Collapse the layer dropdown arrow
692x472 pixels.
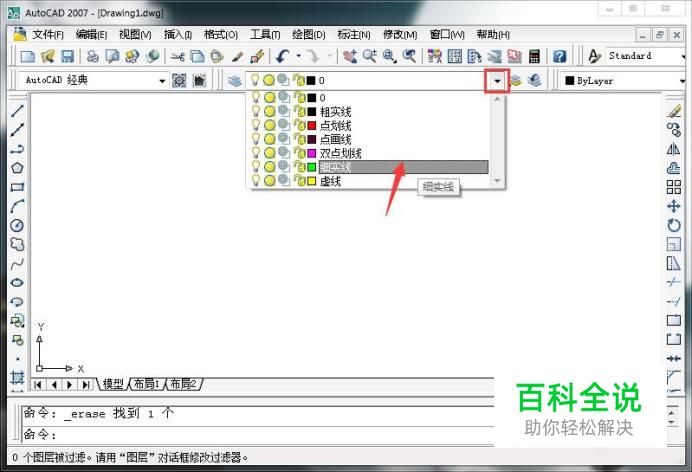point(497,81)
